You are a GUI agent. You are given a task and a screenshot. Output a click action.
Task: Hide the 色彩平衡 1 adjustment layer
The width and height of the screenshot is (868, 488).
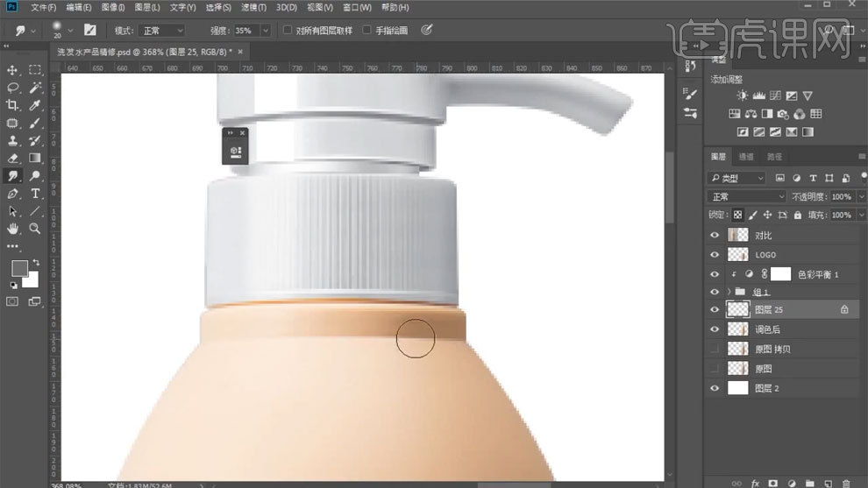[715, 274]
